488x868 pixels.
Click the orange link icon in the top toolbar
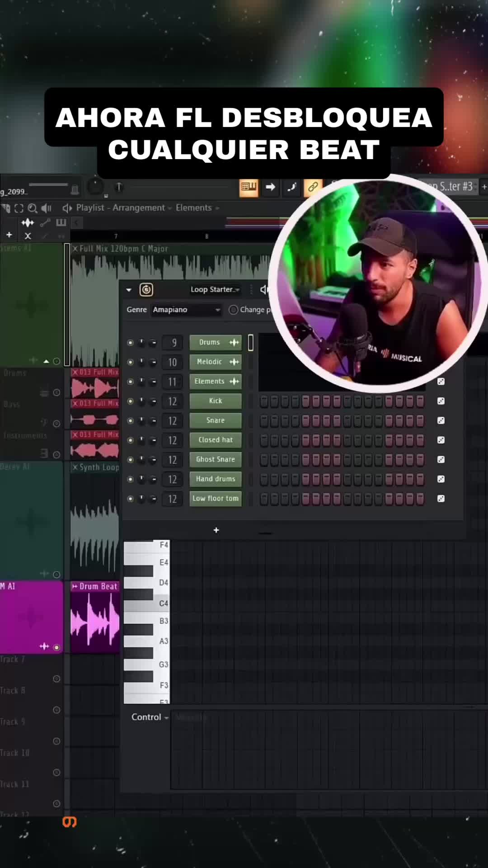313,187
